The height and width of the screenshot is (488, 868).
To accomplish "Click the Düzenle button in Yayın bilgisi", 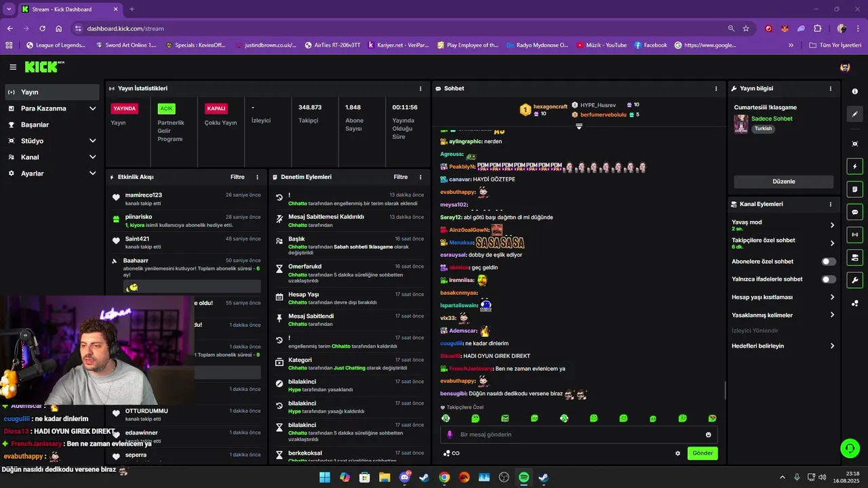I will click(784, 182).
